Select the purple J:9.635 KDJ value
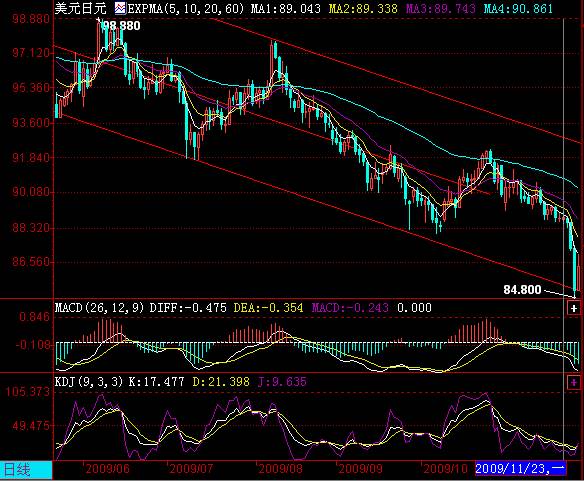 click(282, 382)
